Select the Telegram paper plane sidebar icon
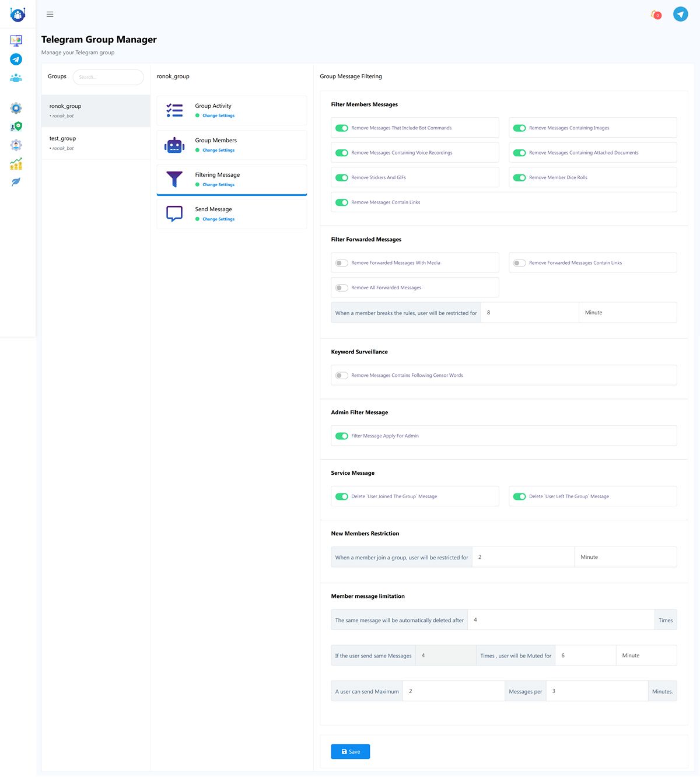Viewport: 700px width, 777px height. pyautogui.click(x=16, y=60)
